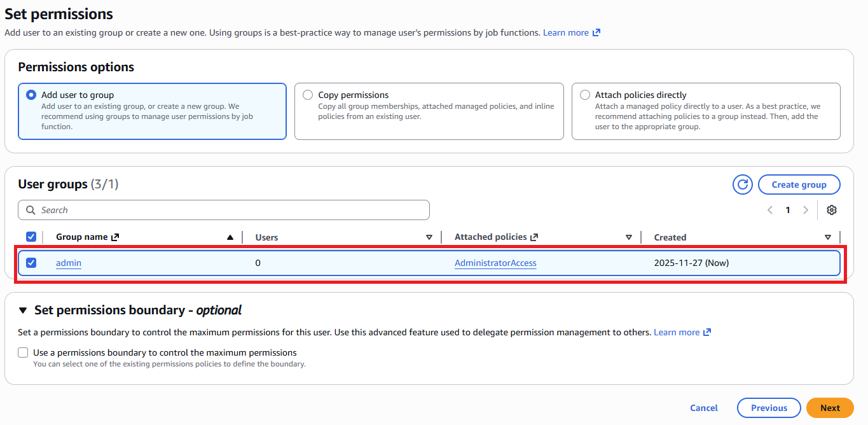Toggle the select-all groups header checkbox
This screenshot has width=868, height=425.
click(x=31, y=237)
